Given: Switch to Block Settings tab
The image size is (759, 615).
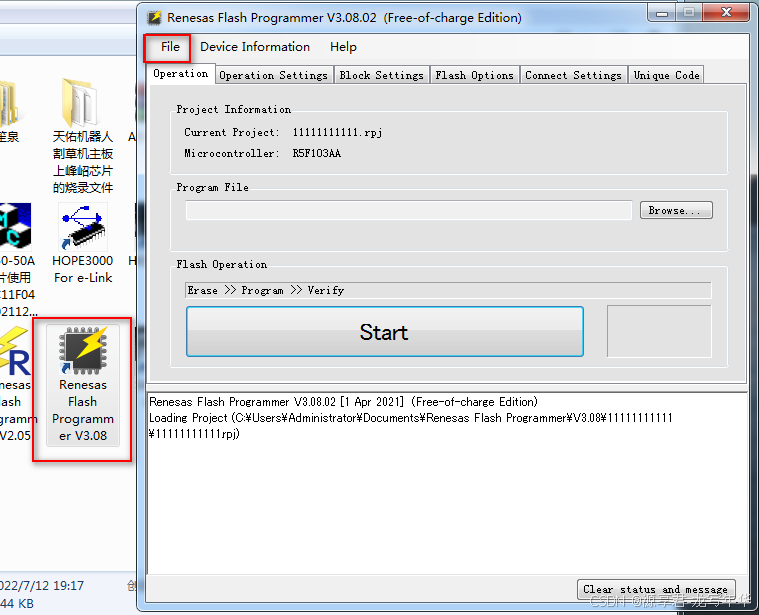Looking at the screenshot, I should click(x=381, y=75).
